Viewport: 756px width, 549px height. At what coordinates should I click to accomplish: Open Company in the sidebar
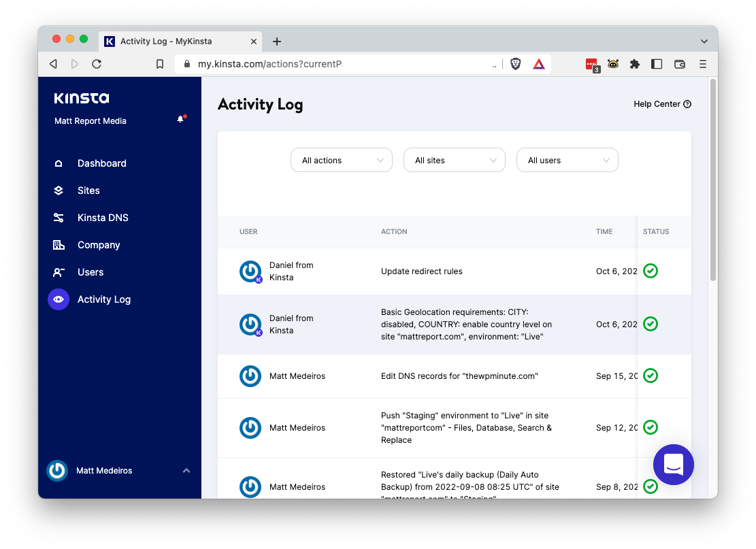click(99, 245)
